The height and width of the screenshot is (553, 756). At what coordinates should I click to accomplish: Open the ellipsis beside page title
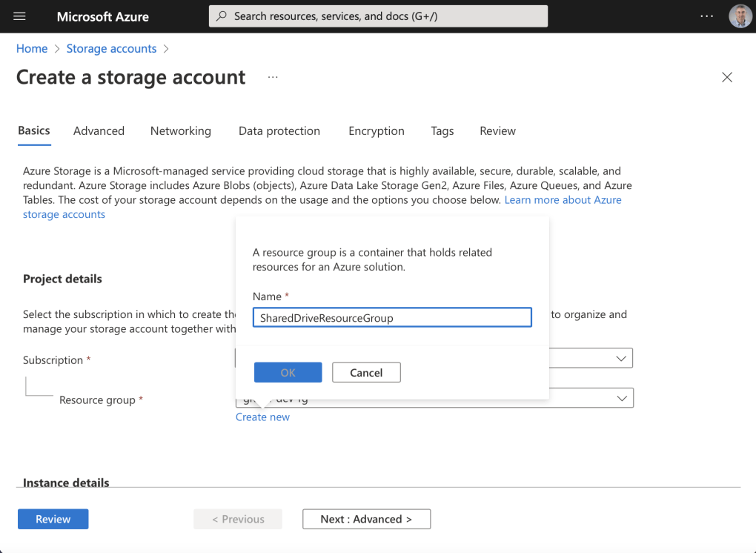tap(273, 77)
